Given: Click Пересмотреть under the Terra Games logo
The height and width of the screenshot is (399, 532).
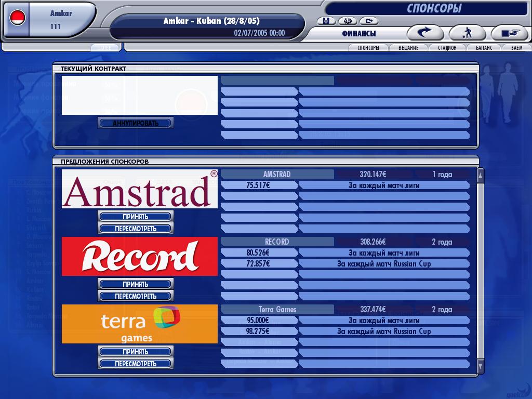Looking at the screenshot, I should [x=136, y=363].
